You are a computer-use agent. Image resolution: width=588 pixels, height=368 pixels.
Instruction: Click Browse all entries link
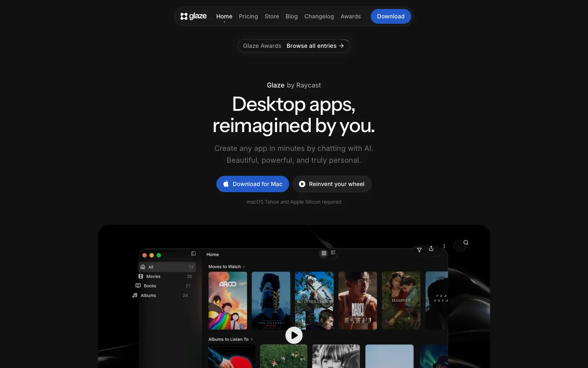click(315, 46)
